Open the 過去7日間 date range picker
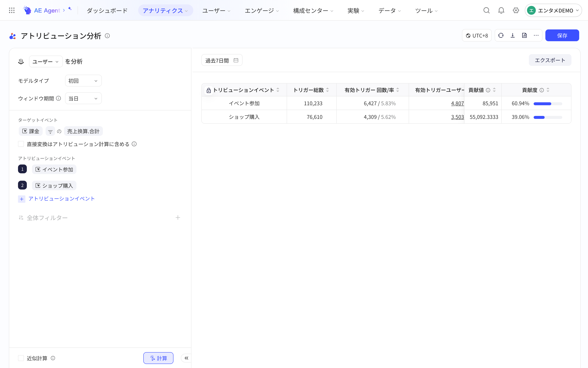The height and width of the screenshot is (368, 588). click(222, 60)
